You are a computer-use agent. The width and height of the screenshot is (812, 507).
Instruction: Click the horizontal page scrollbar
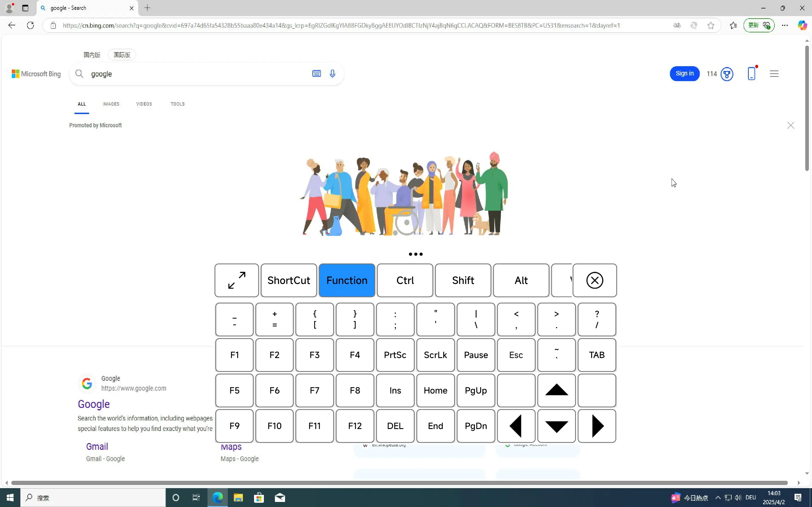tap(399, 483)
